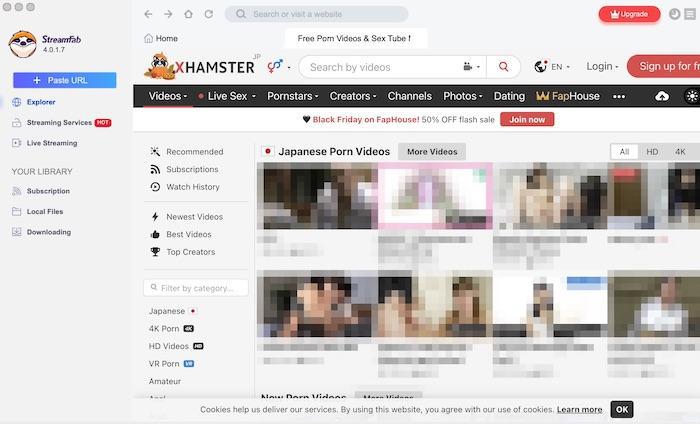Switch to the Home tab
Screen dimensions: 700x424
161,38
